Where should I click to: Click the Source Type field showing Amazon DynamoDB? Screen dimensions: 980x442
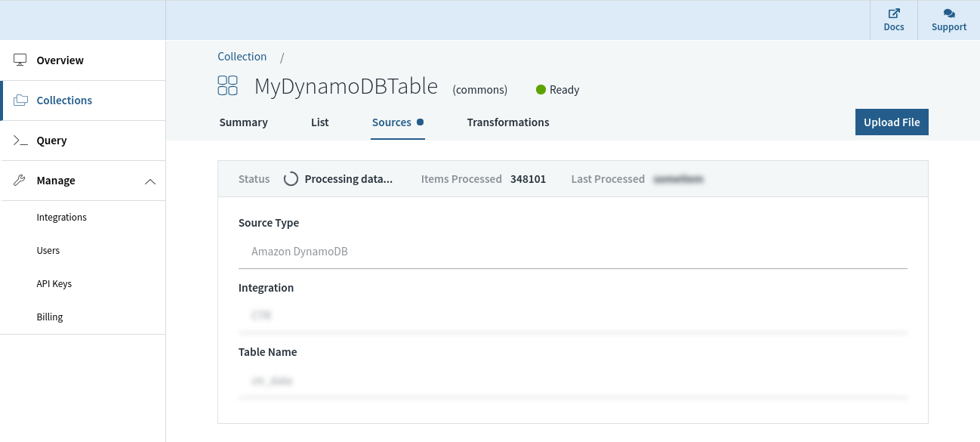tap(572, 252)
